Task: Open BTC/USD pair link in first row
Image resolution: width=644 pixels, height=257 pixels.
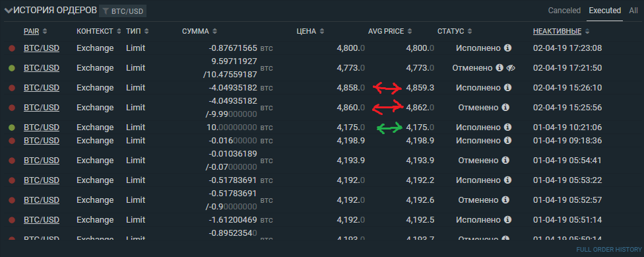Action: tap(42, 48)
